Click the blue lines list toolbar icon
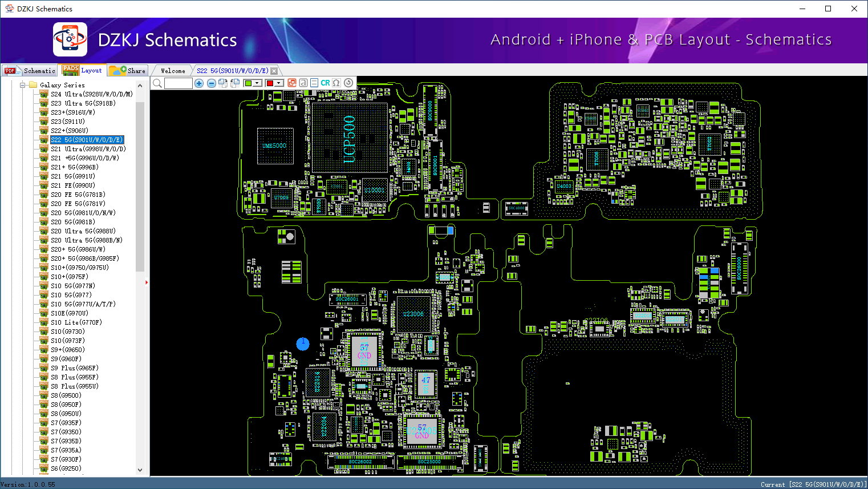The width and height of the screenshot is (868, 489). (314, 83)
